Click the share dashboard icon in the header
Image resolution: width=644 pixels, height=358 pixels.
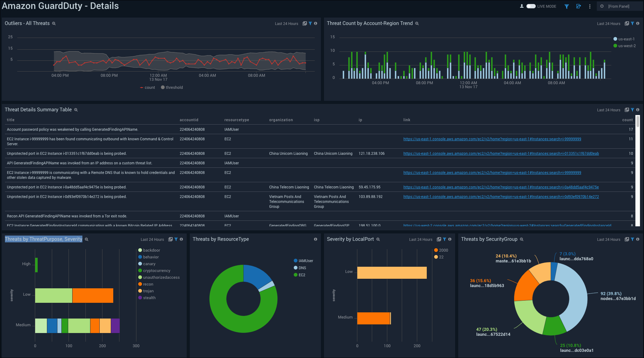[x=578, y=6]
